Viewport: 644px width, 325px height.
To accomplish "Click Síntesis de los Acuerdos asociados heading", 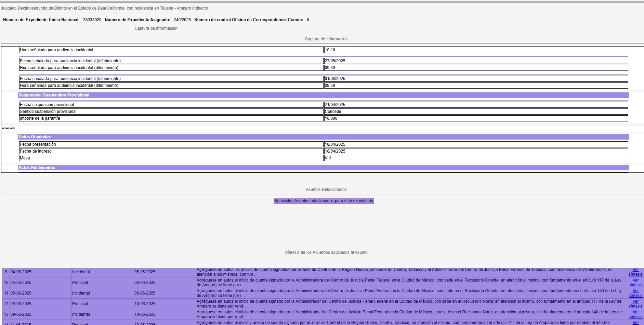I will coord(326,252).
